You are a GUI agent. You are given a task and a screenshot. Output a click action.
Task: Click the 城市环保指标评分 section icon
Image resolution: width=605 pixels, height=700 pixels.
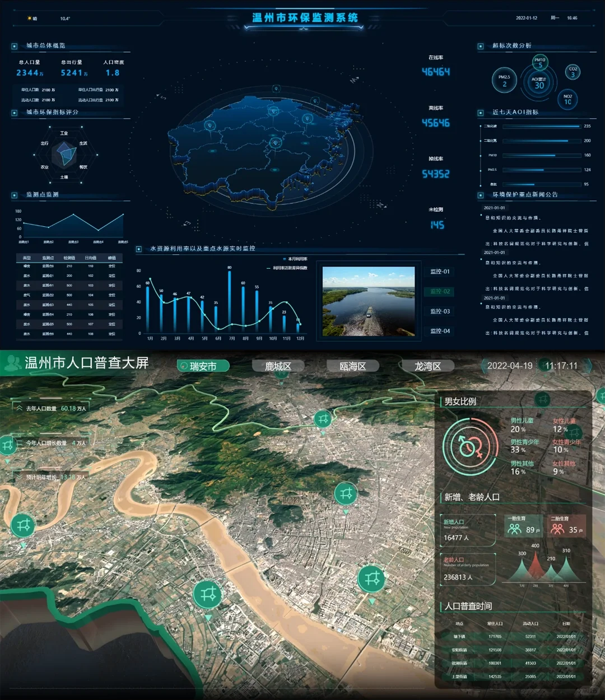click(15, 113)
